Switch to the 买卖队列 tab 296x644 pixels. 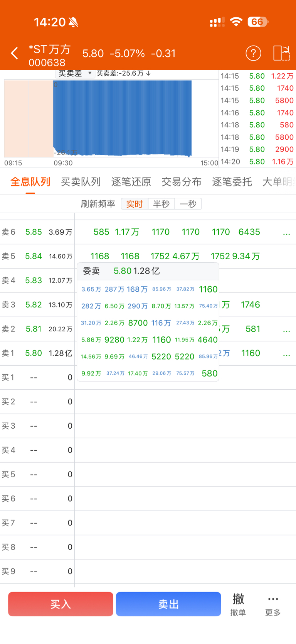[81, 182]
